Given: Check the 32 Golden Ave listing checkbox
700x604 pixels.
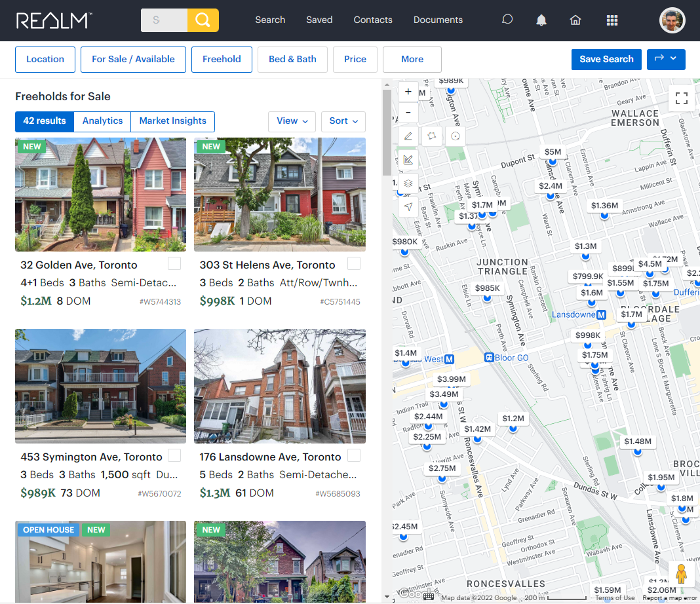Looking at the screenshot, I should [174, 263].
